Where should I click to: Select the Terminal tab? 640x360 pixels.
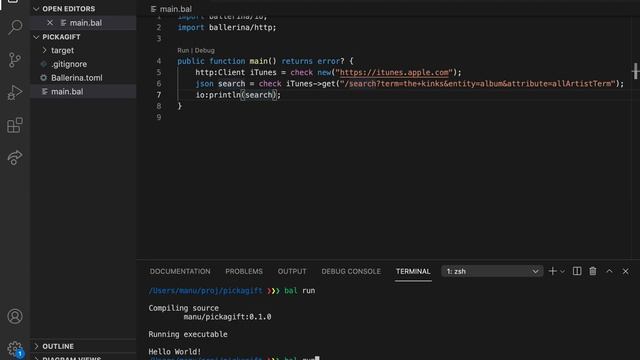coord(413,271)
